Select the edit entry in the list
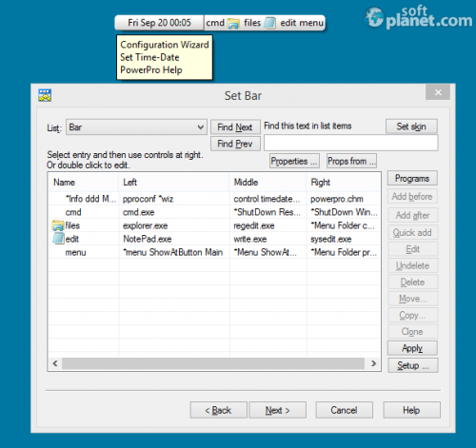The image size is (476, 448). pyautogui.click(x=214, y=239)
